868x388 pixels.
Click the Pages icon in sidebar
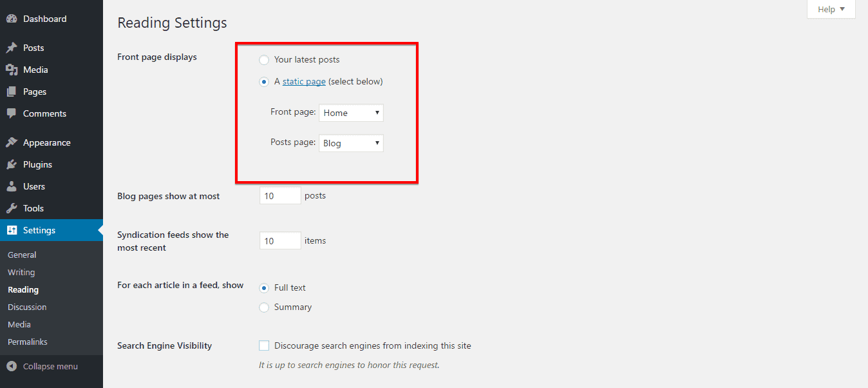pos(12,92)
